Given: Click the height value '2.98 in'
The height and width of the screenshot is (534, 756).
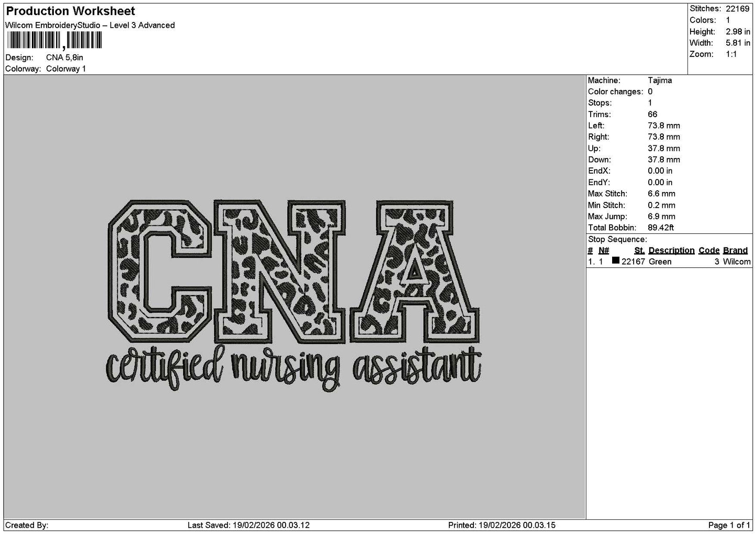Looking at the screenshot, I should (x=738, y=31).
